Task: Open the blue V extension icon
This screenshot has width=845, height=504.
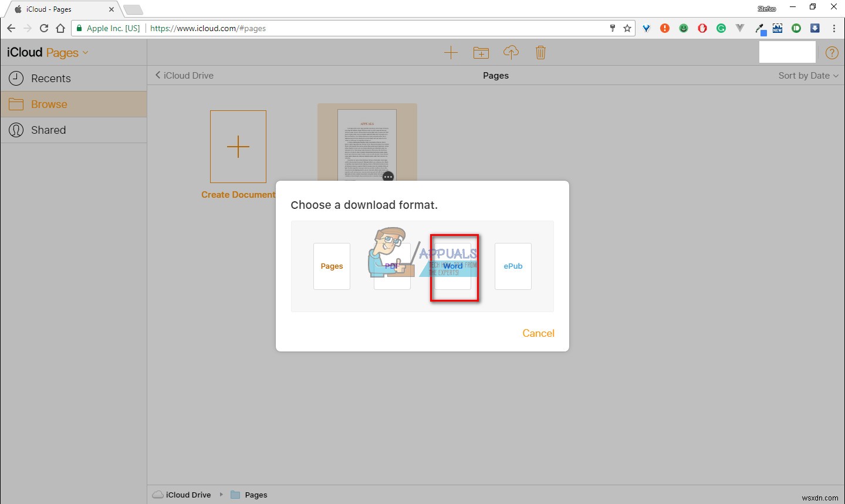Action: (646, 28)
